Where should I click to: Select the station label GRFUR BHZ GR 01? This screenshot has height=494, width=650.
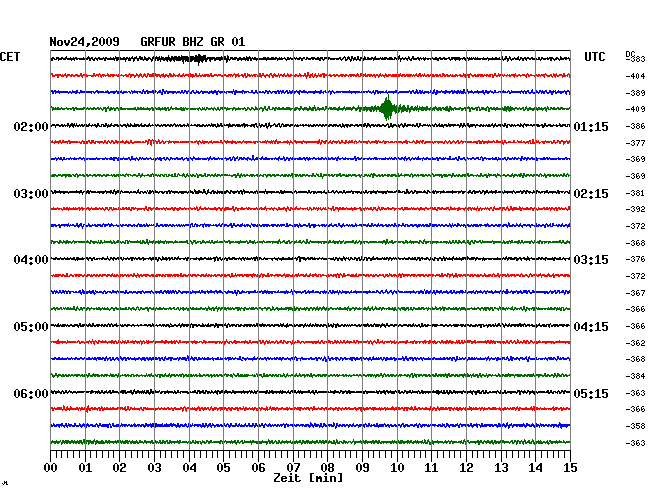pyautogui.click(x=193, y=42)
